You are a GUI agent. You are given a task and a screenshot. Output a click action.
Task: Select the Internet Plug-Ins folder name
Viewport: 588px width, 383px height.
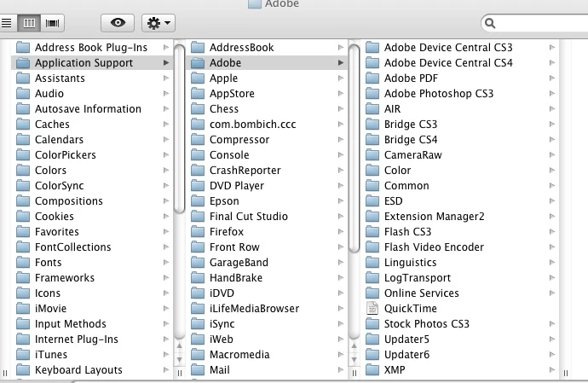pyautogui.click(x=77, y=339)
